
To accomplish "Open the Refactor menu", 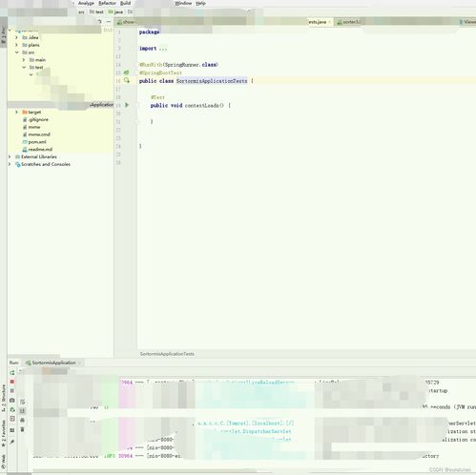I will (107, 3).
